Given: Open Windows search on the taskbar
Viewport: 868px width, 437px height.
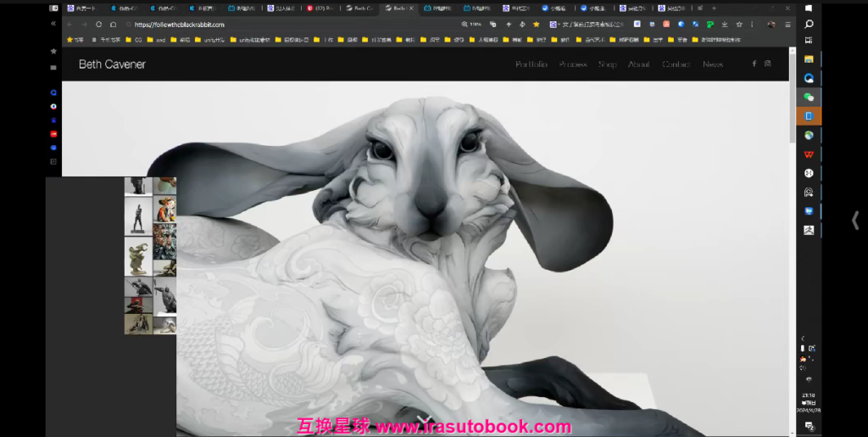Looking at the screenshot, I should (809, 25).
